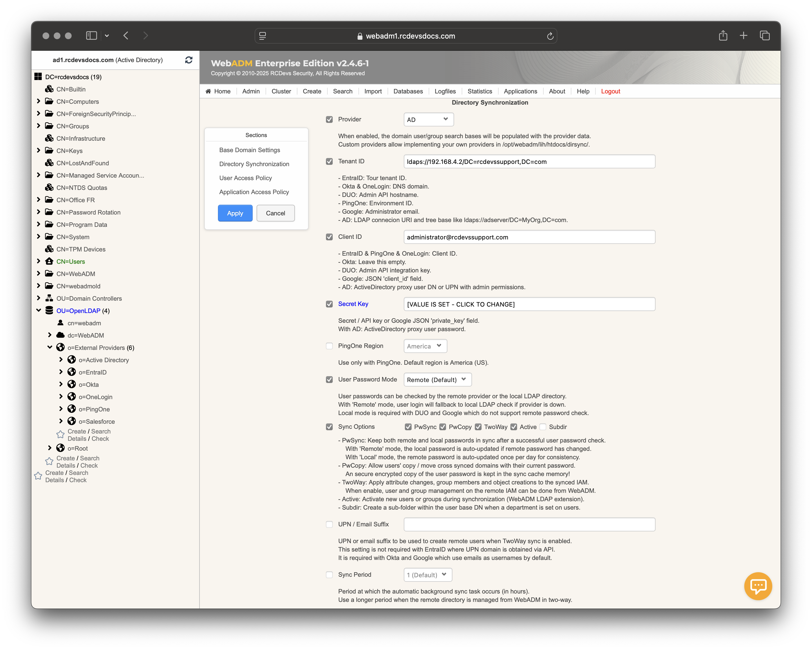Click the DC=rcdevsdocs root domain icon
Image resolution: width=812 pixels, height=650 pixels.
point(38,77)
